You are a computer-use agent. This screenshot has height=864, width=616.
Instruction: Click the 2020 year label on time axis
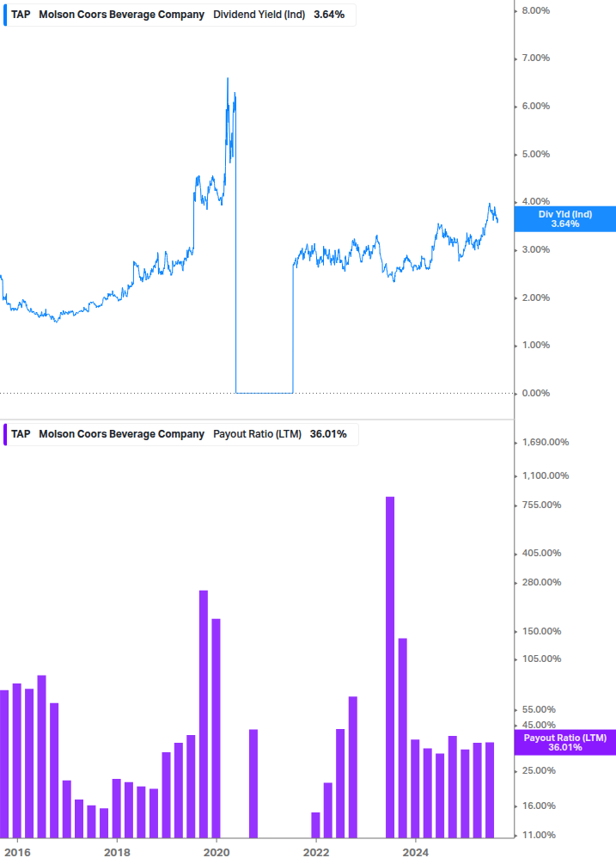(x=217, y=853)
